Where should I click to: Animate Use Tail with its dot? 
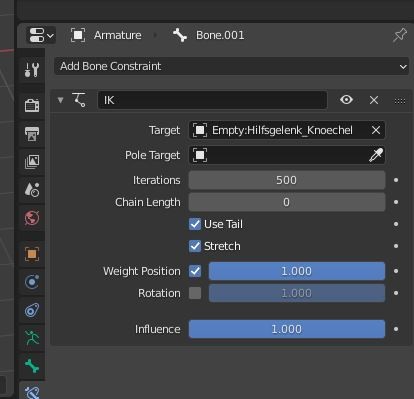(396, 224)
